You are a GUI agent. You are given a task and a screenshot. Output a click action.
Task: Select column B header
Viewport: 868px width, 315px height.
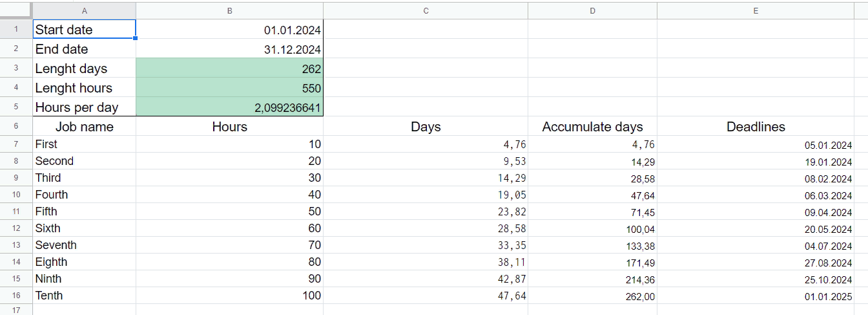pos(229,10)
